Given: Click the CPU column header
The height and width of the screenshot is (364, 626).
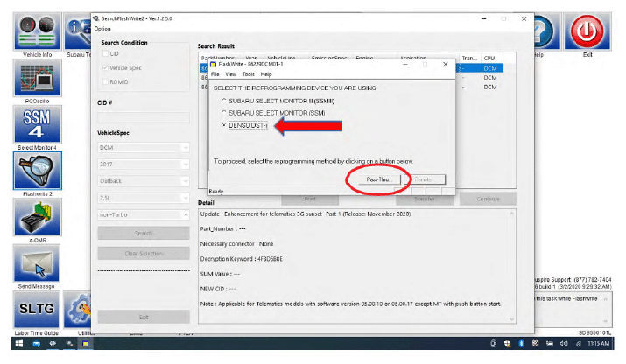Looking at the screenshot, I should tap(491, 59).
